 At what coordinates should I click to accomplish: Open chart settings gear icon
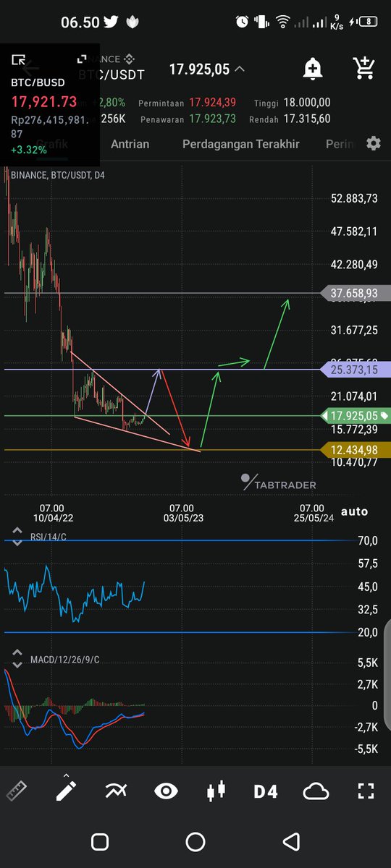tap(374, 143)
